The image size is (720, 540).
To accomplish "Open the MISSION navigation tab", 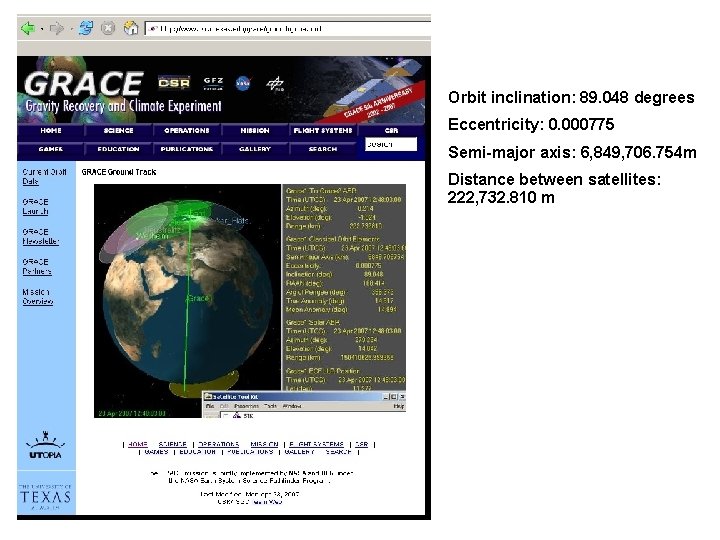I will 255,131.
